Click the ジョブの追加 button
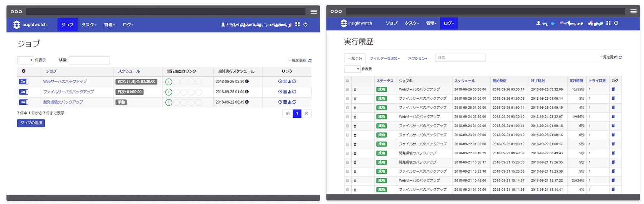The image size is (644, 204). point(31,123)
